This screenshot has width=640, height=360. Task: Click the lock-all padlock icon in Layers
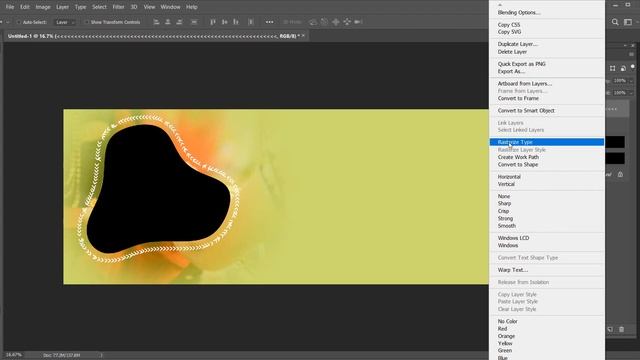point(620,175)
